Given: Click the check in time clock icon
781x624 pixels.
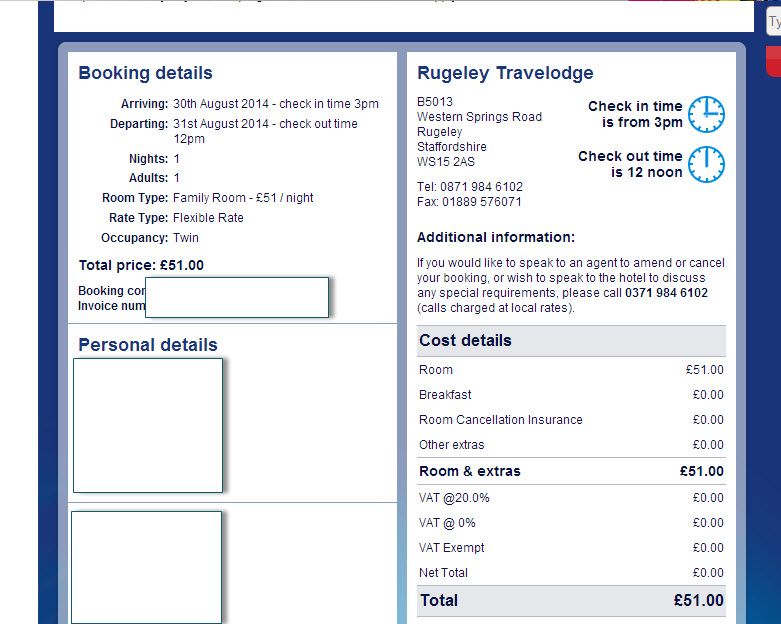Looking at the screenshot, I should click(706, 115).
